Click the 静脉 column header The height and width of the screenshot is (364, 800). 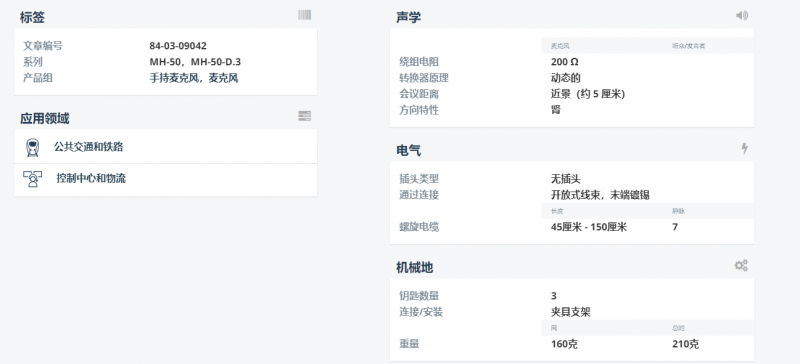[x=678, y=211]
